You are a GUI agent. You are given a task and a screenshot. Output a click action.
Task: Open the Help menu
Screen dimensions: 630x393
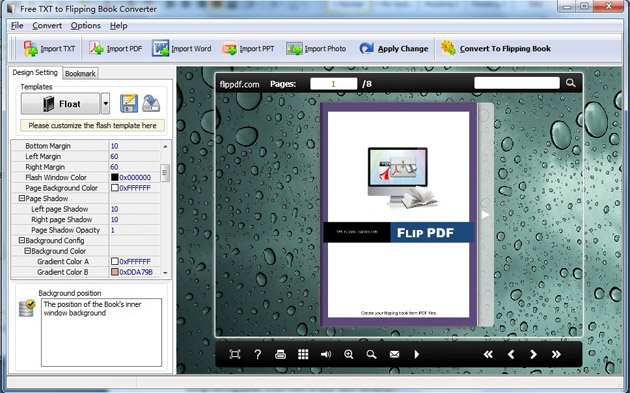[x=119, y=26]
